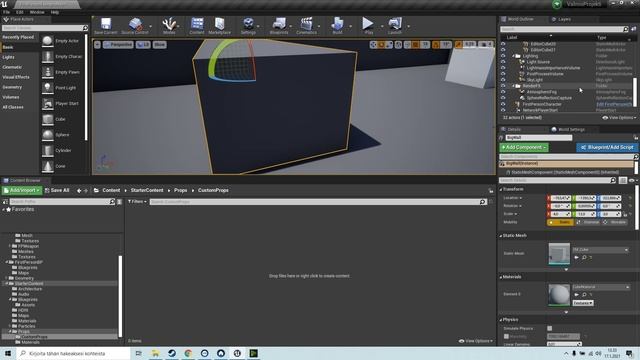Open the Window menu
Viewport: 640px width, 360px height.
(37, 12)
